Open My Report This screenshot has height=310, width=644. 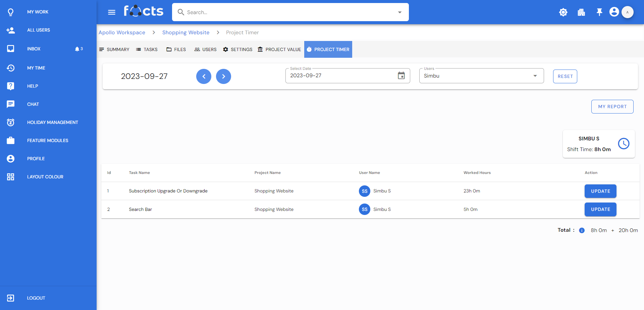(x=612, y=106)
